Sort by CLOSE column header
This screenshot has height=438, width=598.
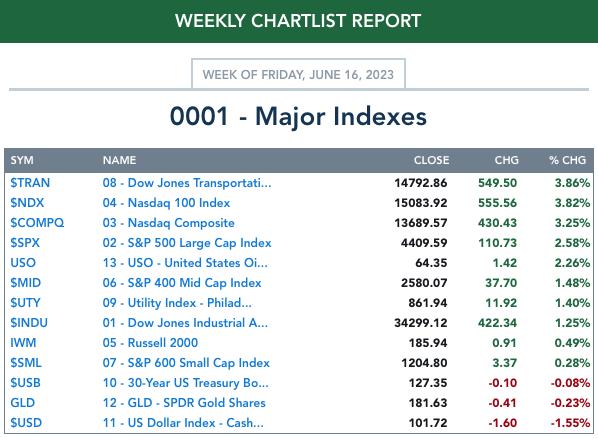(431, 160)
